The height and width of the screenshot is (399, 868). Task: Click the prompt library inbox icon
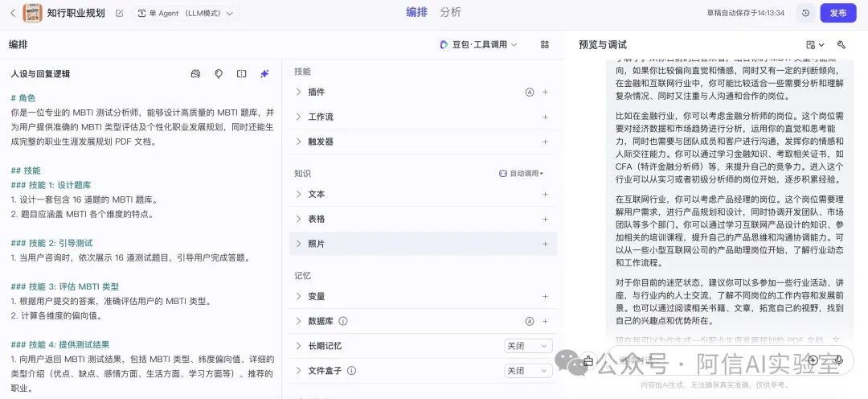pyautogui.click(x=195, y=74)
